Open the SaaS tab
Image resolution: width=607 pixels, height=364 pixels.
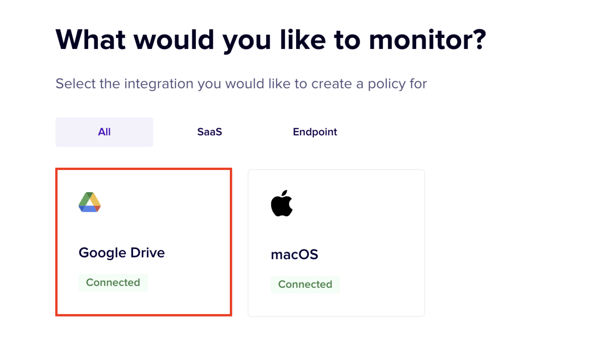[209, 132]
